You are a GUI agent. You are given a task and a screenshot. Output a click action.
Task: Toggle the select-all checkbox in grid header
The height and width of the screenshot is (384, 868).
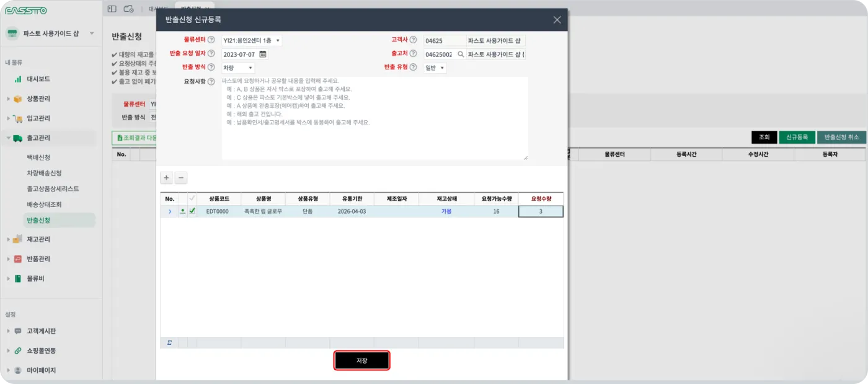tap(192, 199)
